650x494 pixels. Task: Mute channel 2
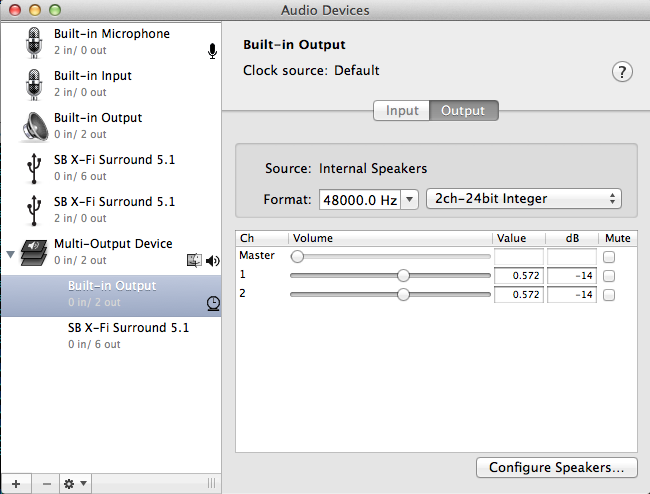(609, 295)
